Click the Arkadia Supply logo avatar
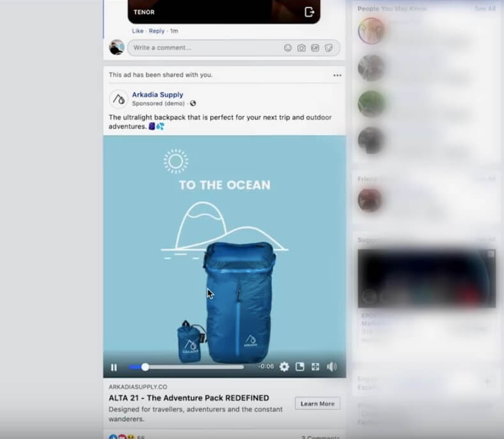The width and height of the screenshot is (504, 439). point(119,99)
